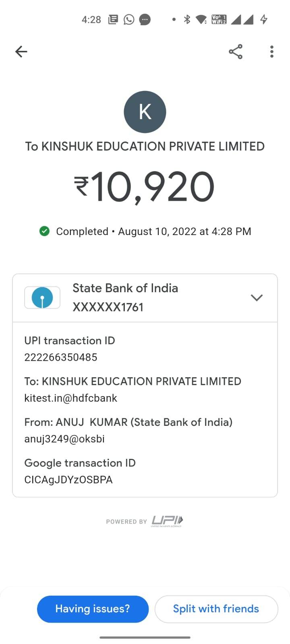Collapse the bank details chevron
This screenshot has width=290, height=644.
point(257,298)
